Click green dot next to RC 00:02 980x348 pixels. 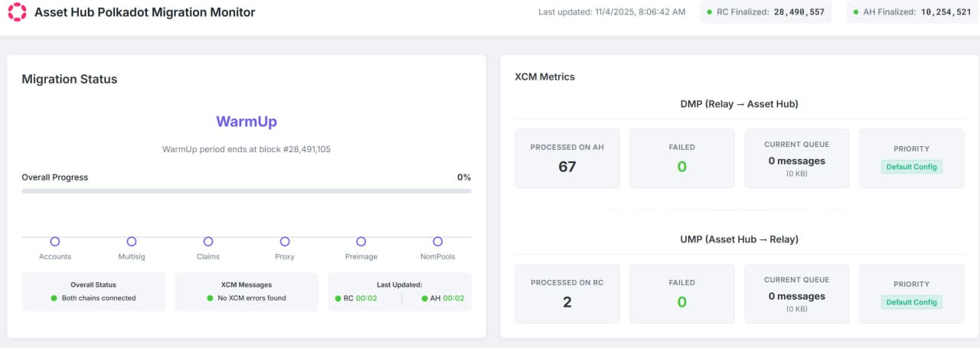338,298
